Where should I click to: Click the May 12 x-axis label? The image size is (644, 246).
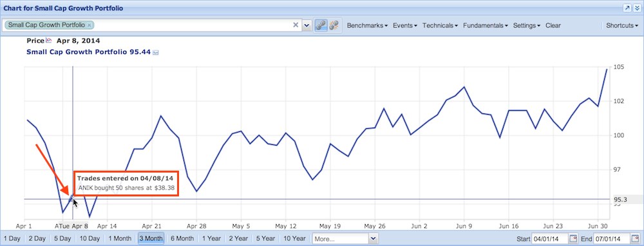click(286, 226)
